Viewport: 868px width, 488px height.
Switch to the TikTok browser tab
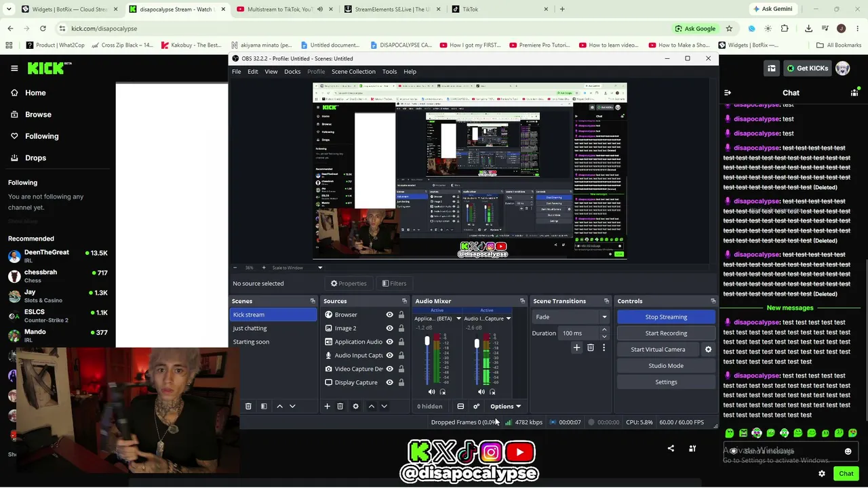click(499, 9)
